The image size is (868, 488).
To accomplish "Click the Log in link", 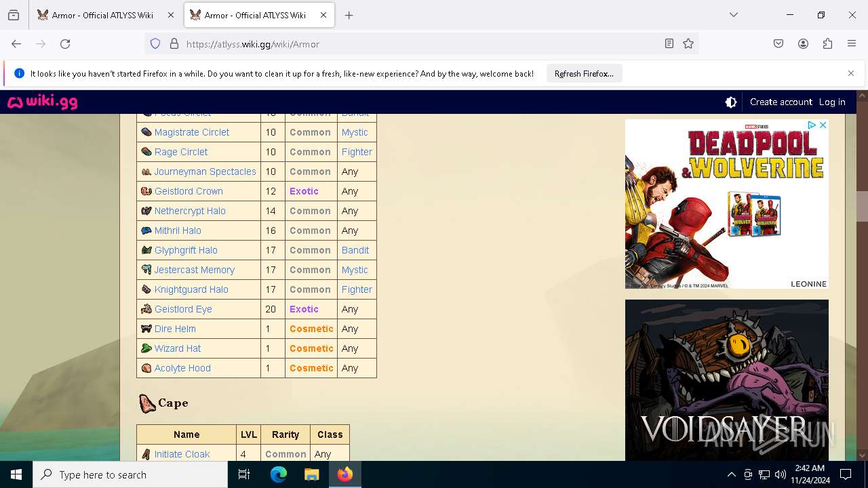I will [832, 102].
